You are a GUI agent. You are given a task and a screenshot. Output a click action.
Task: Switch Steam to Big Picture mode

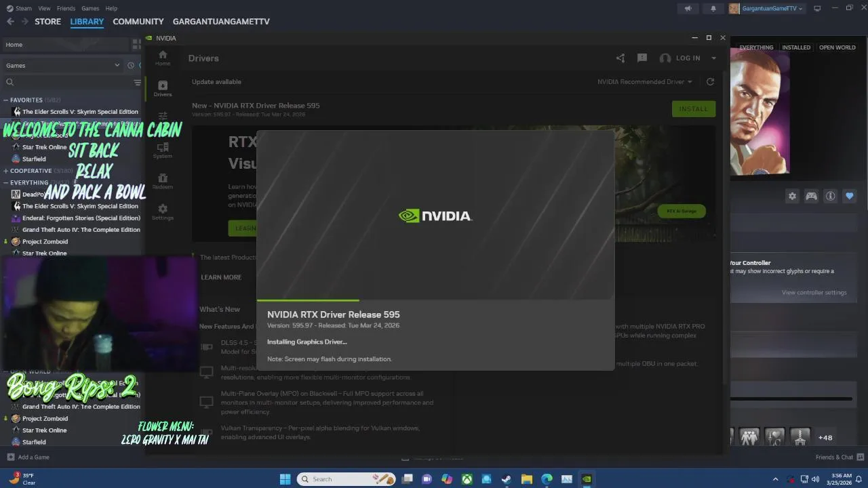click(x=817, y=8)
